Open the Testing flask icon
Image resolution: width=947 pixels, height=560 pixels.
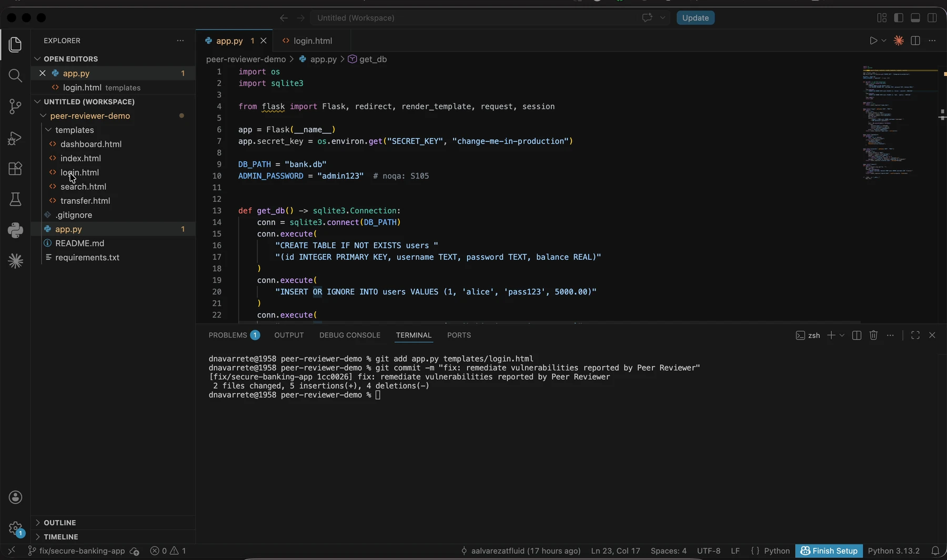(x=15, y=199)
